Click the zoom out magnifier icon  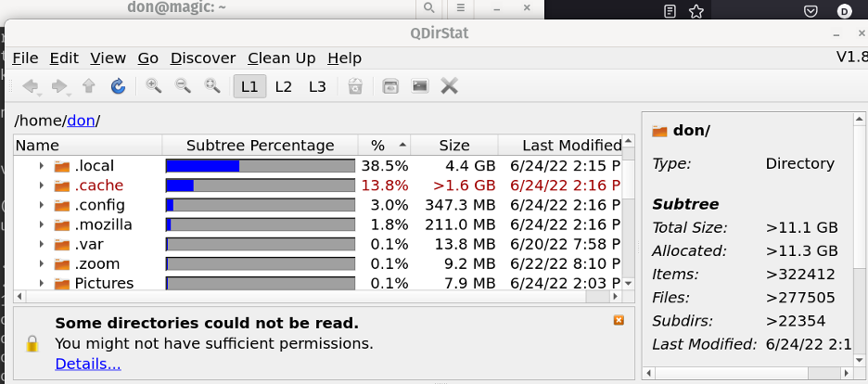click(x=184, y=86)
